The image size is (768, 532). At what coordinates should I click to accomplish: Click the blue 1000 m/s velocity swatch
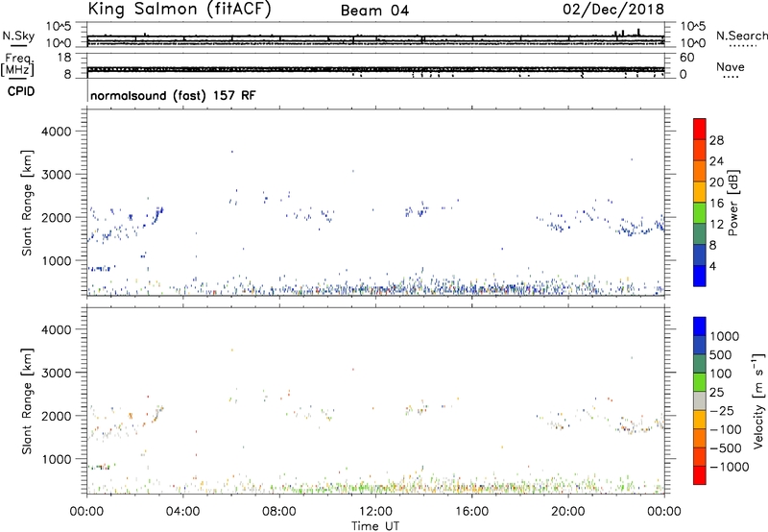(700, 326)
